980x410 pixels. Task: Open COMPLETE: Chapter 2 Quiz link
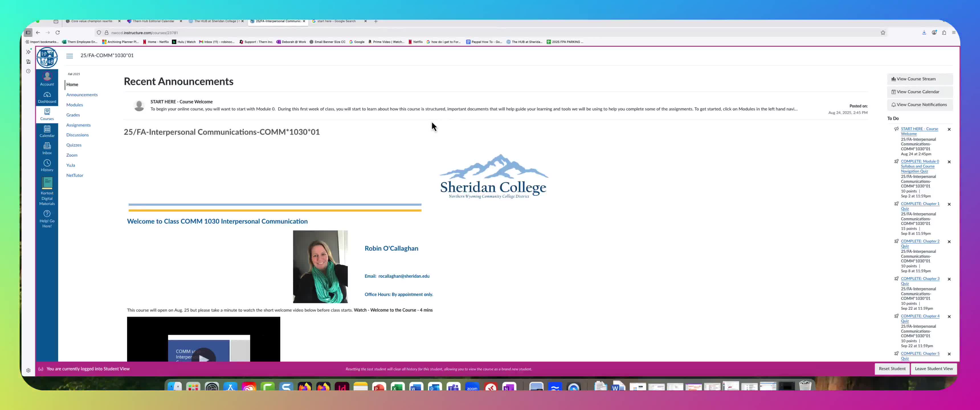920,243
